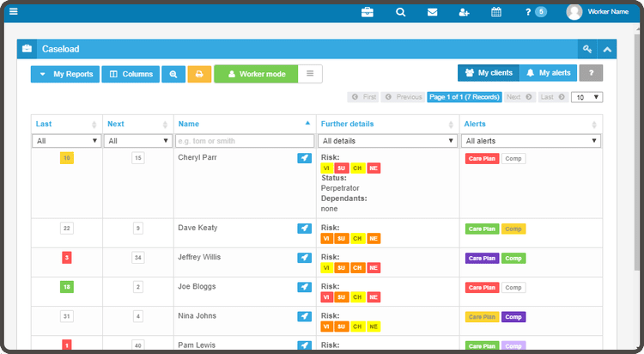Click Jeffrey Willis's red Last badge 3
Screen dimensions: 644x354
click(66, 258)
